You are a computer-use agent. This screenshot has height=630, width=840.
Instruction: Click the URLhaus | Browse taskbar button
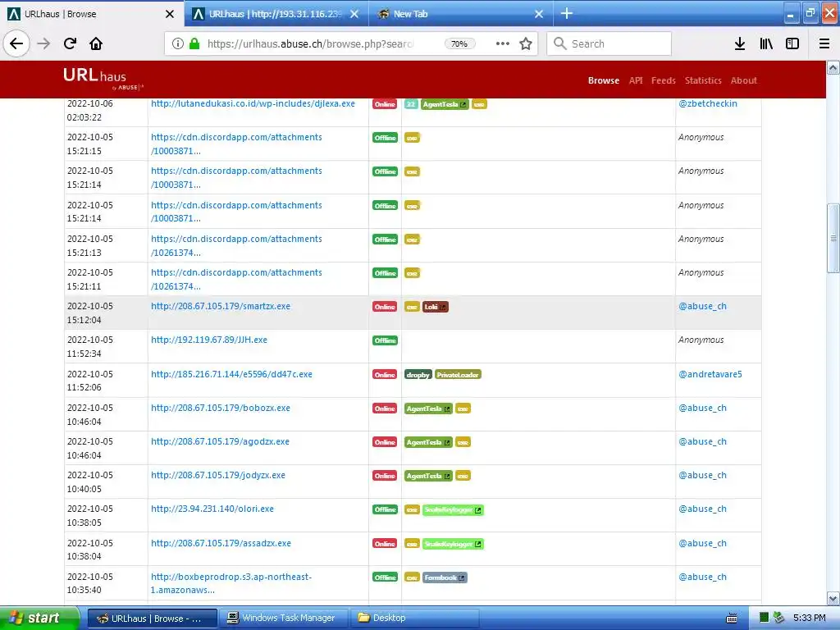tap(153, 619)
